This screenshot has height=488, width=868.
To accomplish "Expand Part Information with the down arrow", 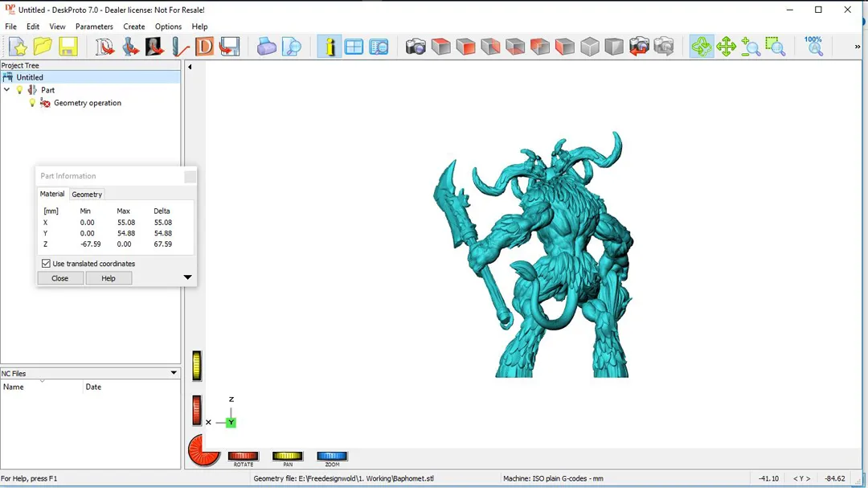I will [x=187, y=277].
